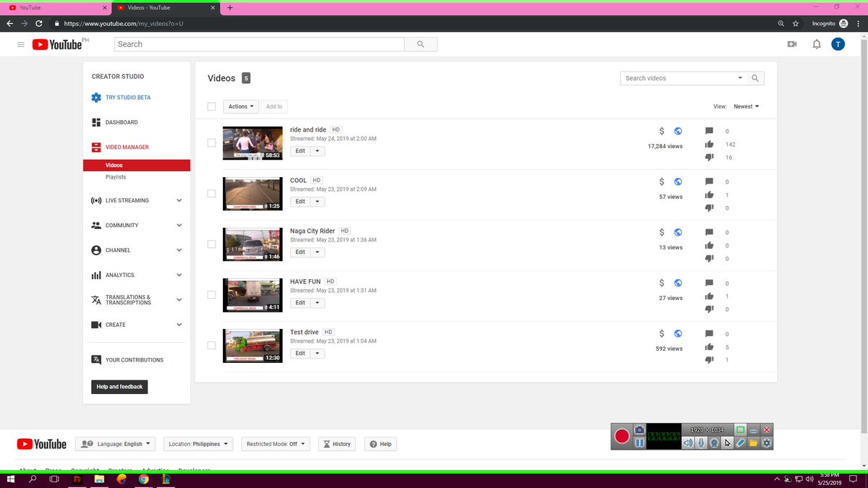
Task: Click the YouTube logo in header
Action: tap(58, 45)
